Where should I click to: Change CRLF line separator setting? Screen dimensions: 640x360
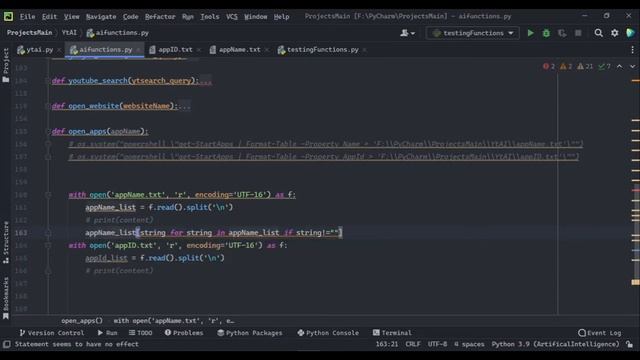coord(413,344)
